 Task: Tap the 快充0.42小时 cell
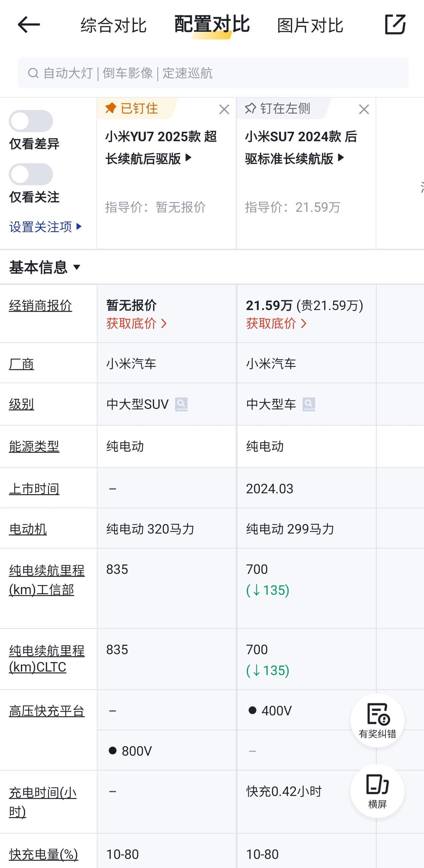(306, 802)
